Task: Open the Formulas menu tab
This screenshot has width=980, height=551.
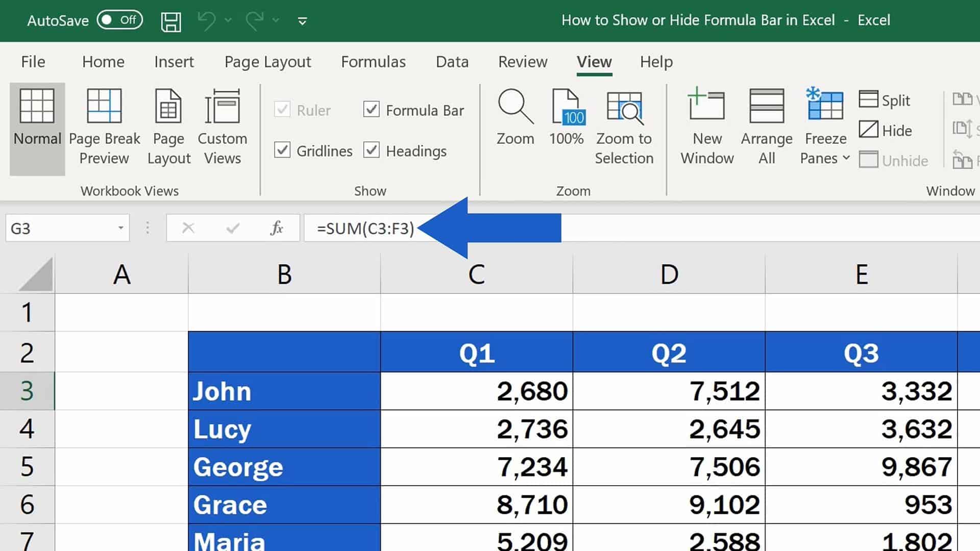Action: (373, 61)
